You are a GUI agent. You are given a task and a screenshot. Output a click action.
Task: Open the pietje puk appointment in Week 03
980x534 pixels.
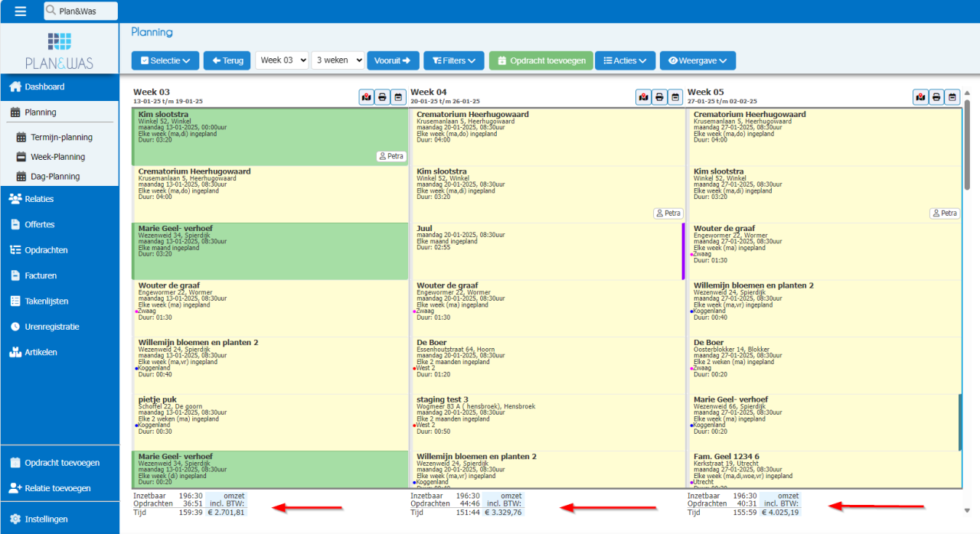pyautogui.click(x=271, y=422)
